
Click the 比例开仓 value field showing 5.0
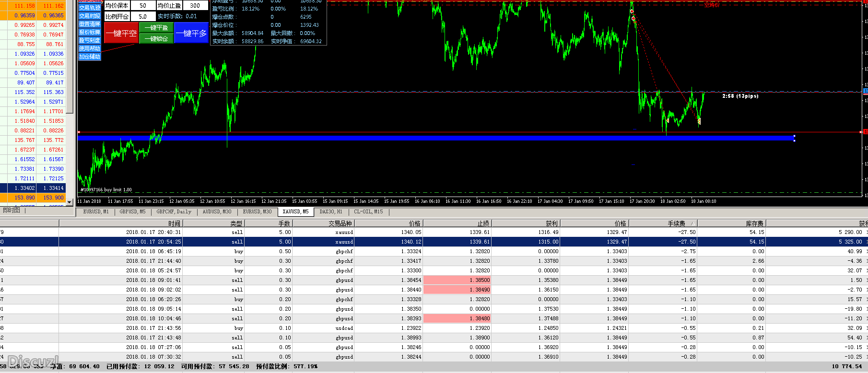pyautogui.click(x=143, y=16)
